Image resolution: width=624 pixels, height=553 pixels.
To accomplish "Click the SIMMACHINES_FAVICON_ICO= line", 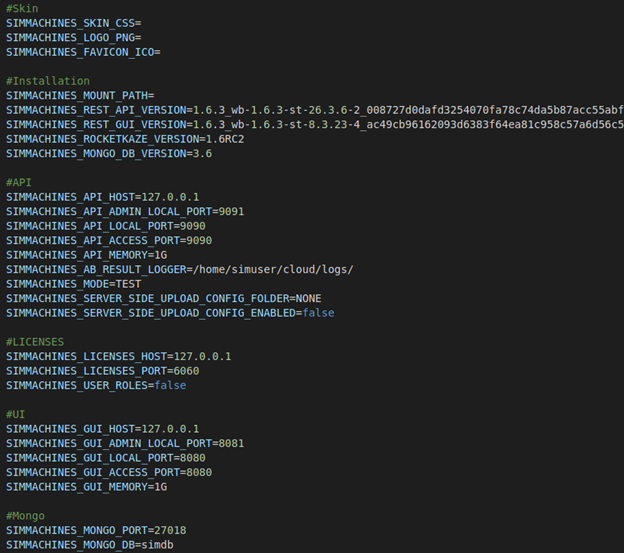I will pos(82,51).
